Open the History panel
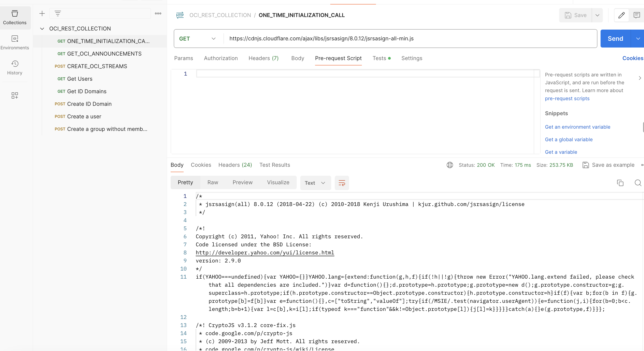The image size is (644, 351). pyautogui.click(x=15, y=67)
